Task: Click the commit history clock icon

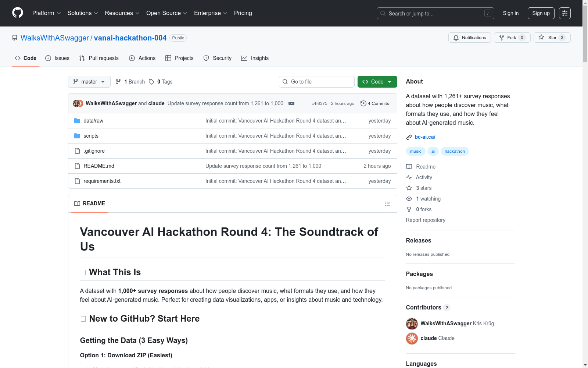Action: click(363, 103)
